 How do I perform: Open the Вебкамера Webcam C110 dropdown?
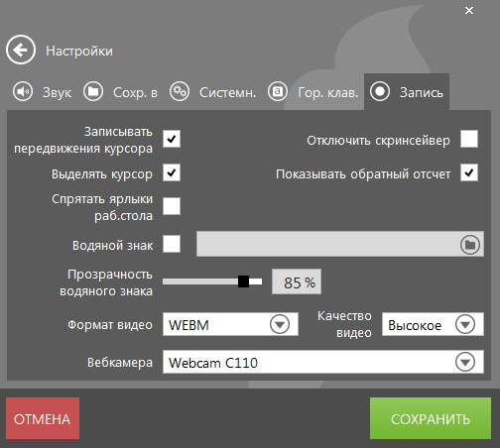[x=323, y=362]
